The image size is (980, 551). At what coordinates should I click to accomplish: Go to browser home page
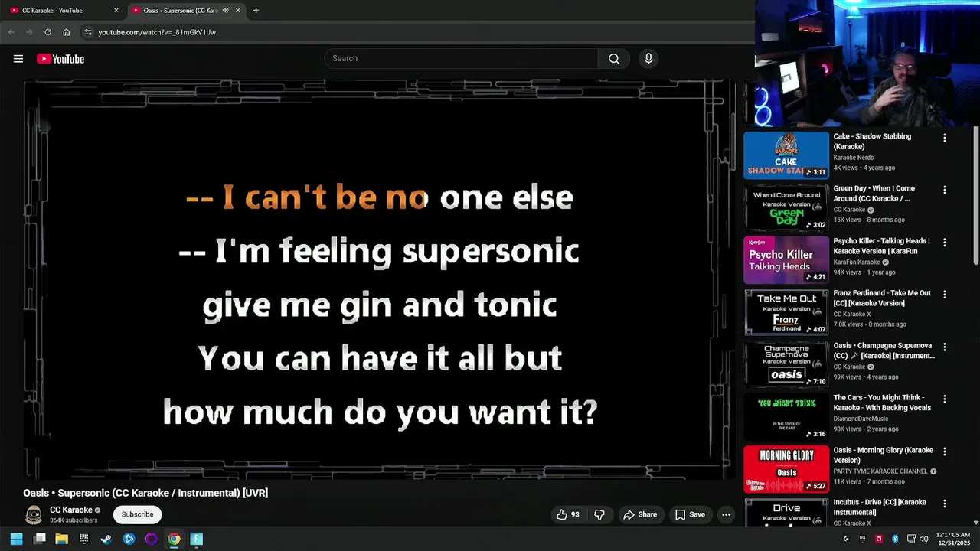66,32
